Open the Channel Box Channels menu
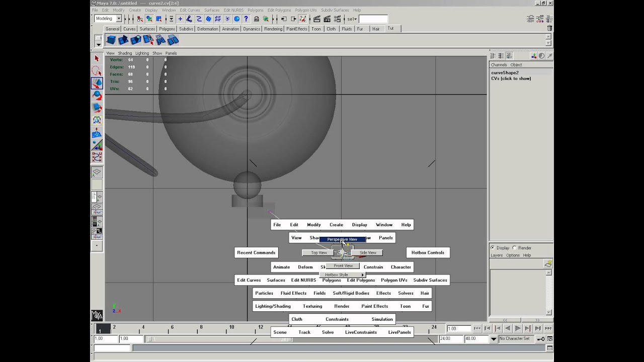This screenshot has height=362, width=644. point(499,65)
